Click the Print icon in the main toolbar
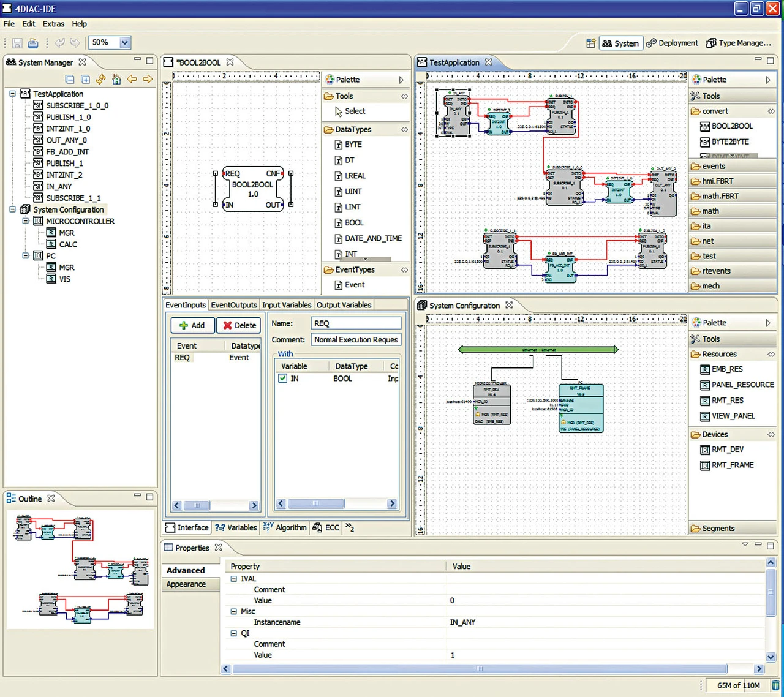This screenshot has width=784, height=697. click(x=33, y=43)
